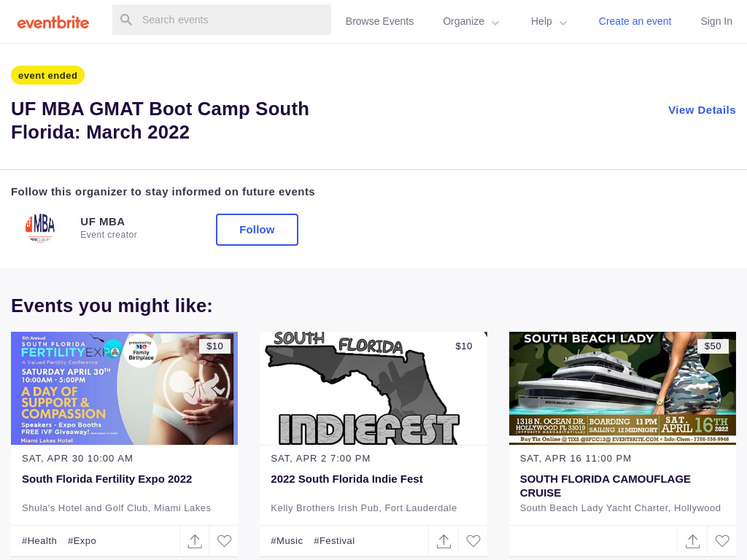Open View Details link

(702, 110)
